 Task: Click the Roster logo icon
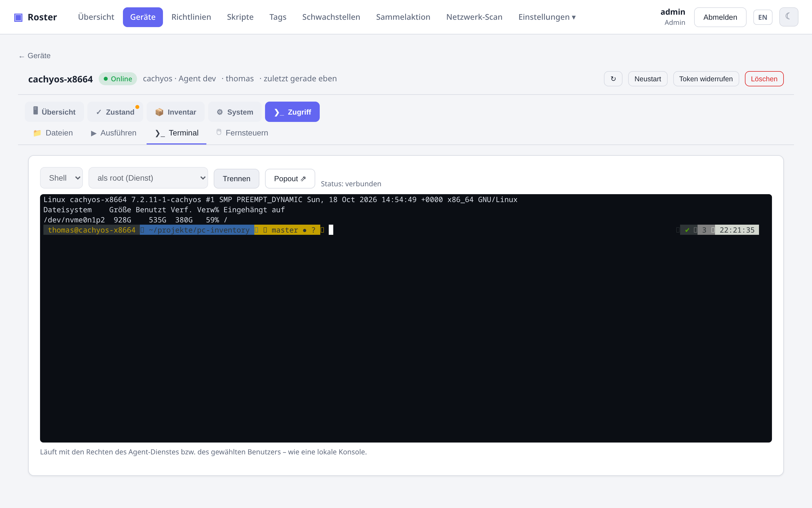(x=18, y=17)
